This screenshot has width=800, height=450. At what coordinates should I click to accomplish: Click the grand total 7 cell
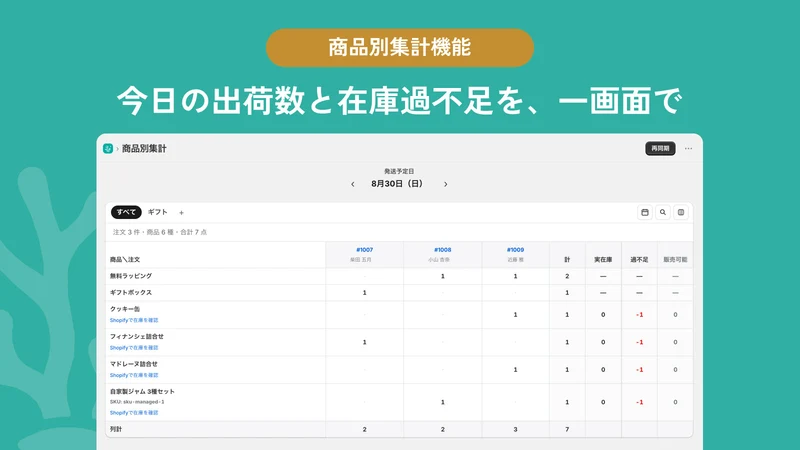point(567,430)
